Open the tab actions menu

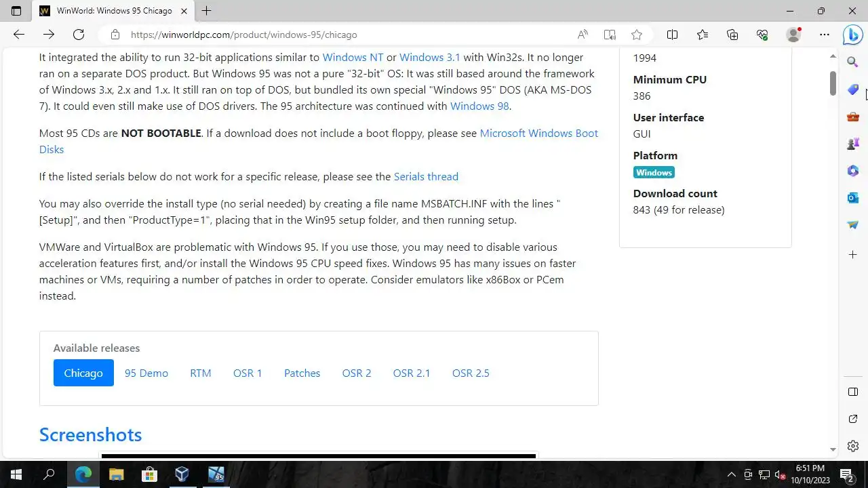[x=16, y=11]
